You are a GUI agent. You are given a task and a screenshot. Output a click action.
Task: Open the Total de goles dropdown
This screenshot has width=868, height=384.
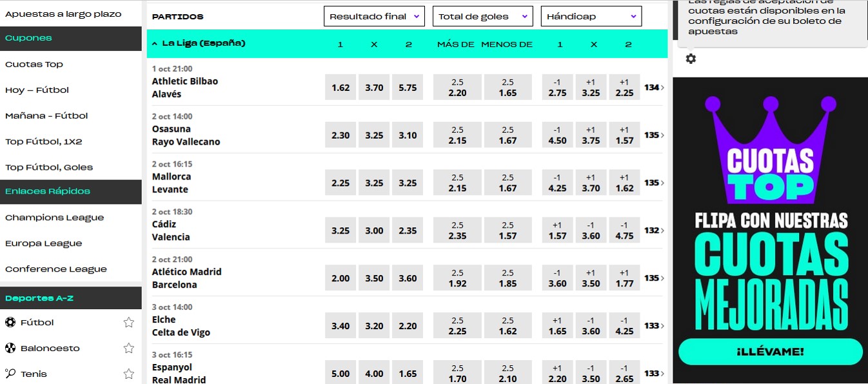tap(483, 17)
